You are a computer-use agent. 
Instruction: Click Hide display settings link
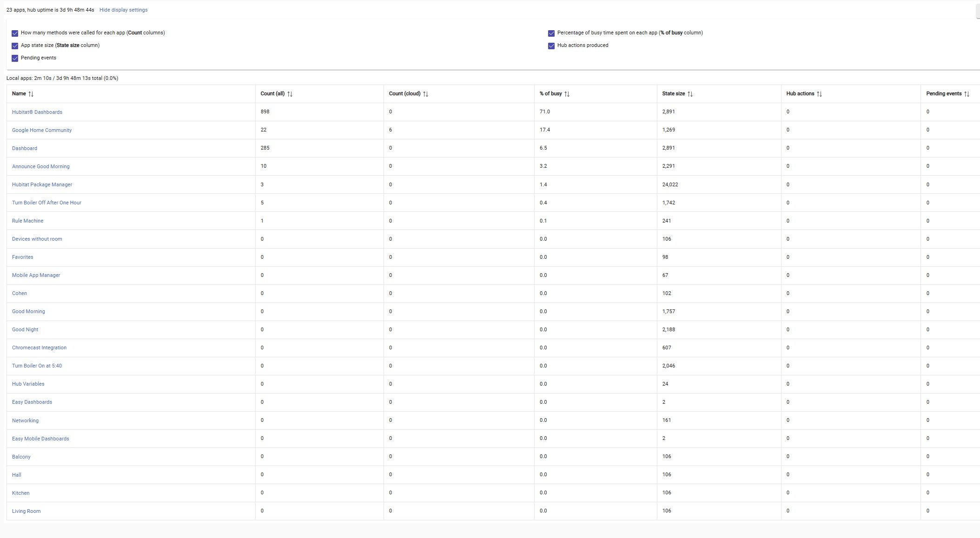[123, 10]
